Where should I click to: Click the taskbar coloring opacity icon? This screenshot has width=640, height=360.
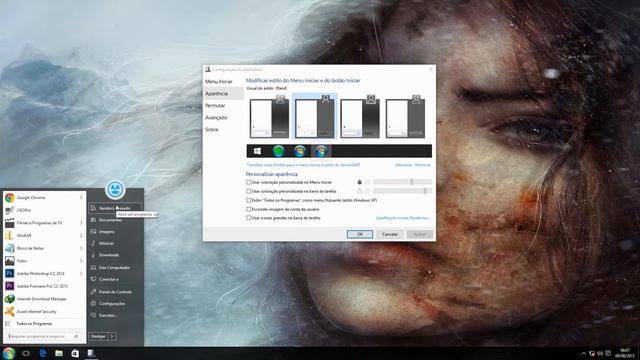point(360,191)
